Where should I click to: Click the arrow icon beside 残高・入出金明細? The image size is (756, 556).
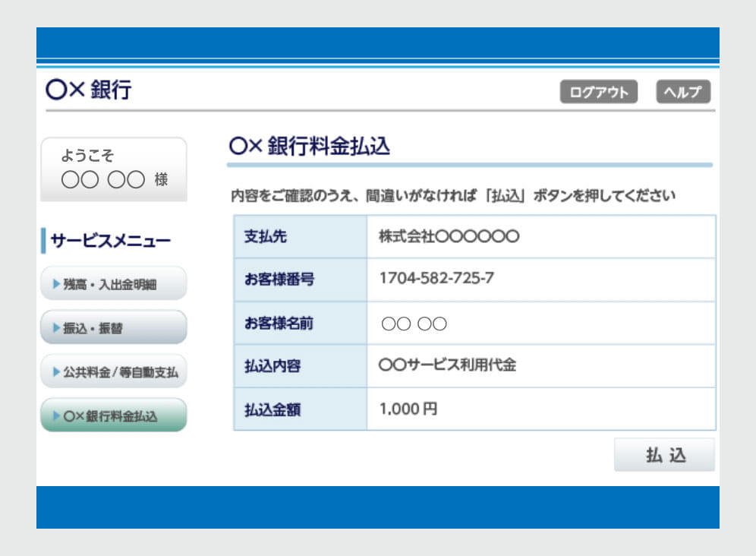(56, 284)
